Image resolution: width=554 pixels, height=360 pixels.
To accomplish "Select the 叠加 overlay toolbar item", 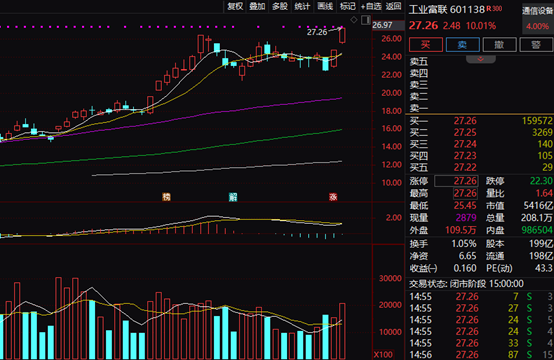I will click(257, 6).
